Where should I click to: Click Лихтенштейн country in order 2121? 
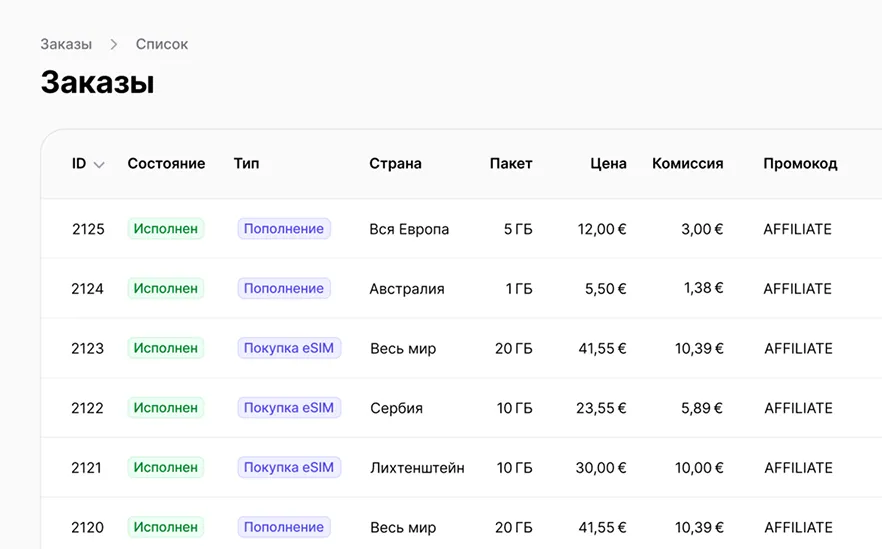(417, 467)
